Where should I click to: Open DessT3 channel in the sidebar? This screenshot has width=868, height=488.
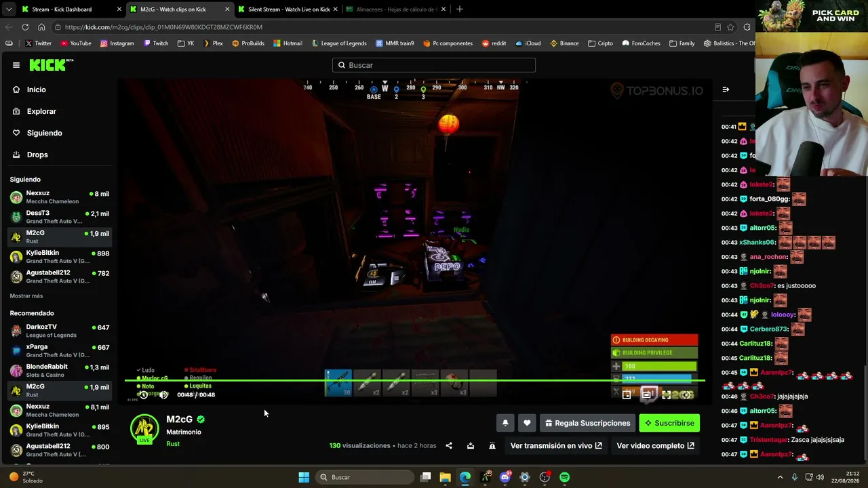(x=59, y=217)
